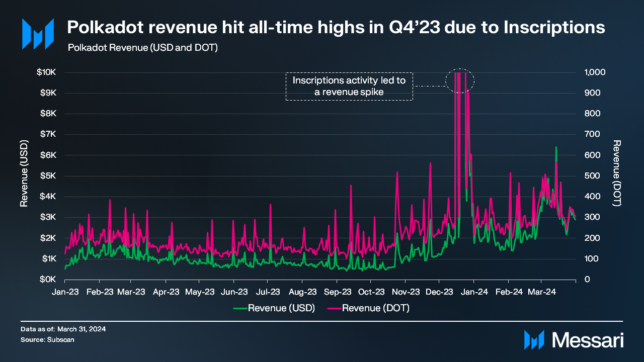This screenshot has width=644, height=362.
Task: Click the Sep-23 label on the x-axis
Action: click(x=337, y=292)
